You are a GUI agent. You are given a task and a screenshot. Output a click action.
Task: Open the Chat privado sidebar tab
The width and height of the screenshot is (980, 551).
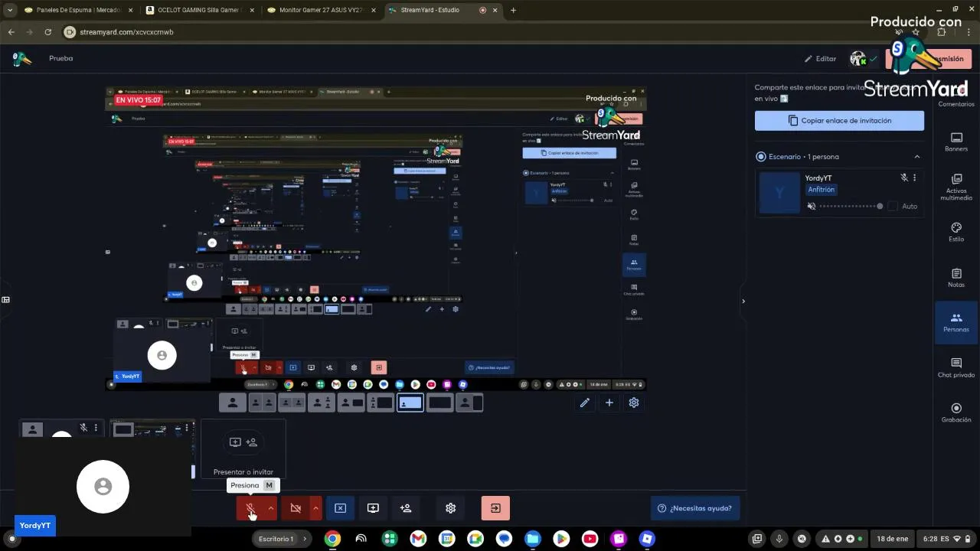point(956,367)
